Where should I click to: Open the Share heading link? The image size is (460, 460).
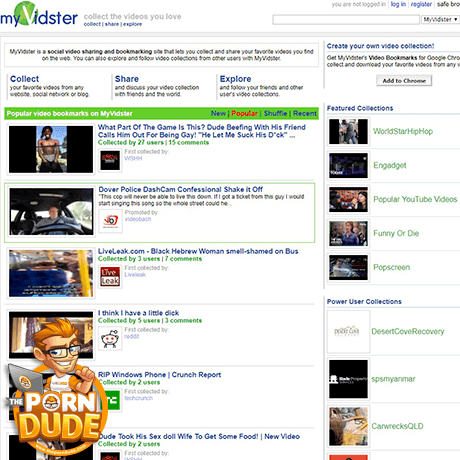[127, 79]
